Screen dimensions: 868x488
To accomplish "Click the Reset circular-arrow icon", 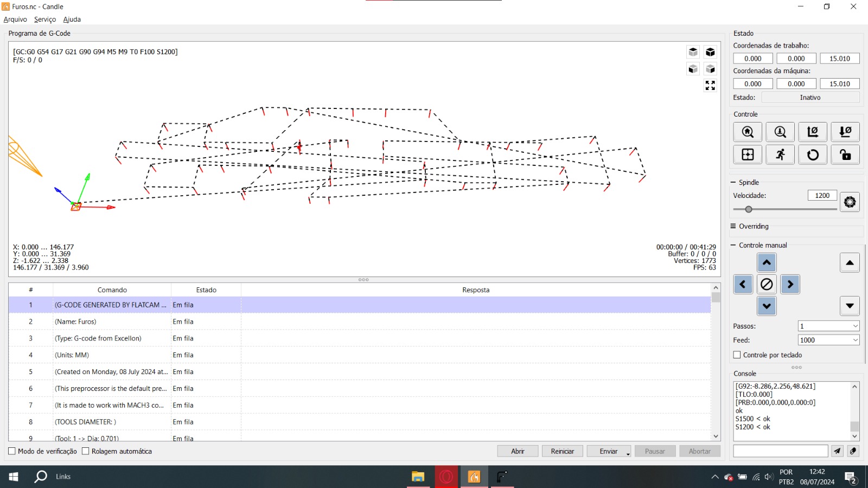I will click(x=813, y=155).
